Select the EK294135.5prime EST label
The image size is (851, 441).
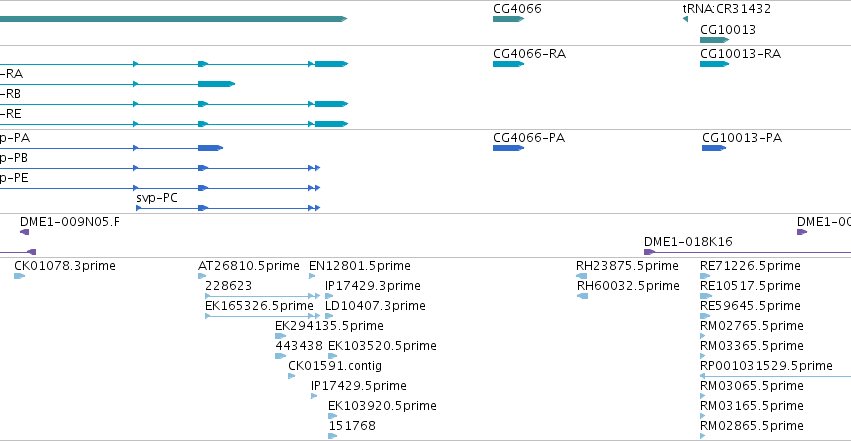pyautogui.click(x=329, y=326)
